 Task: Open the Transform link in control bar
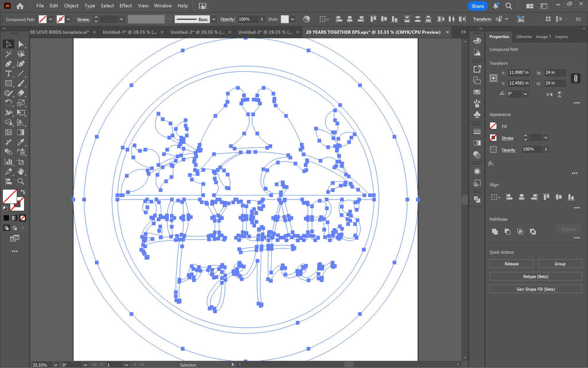tap(482, 19)
